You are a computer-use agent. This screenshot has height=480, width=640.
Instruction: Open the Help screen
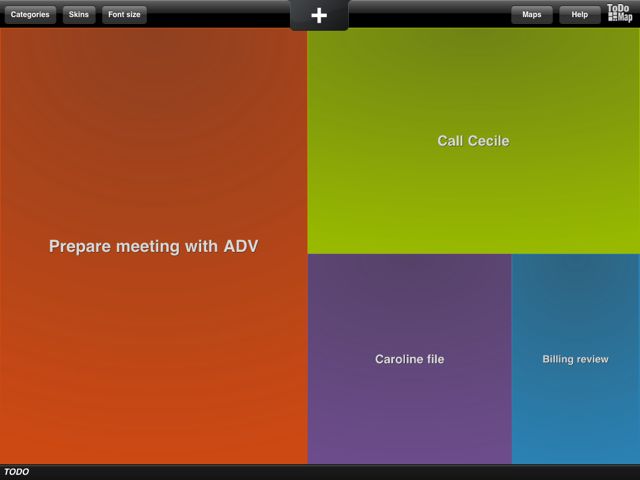[579, 15]
